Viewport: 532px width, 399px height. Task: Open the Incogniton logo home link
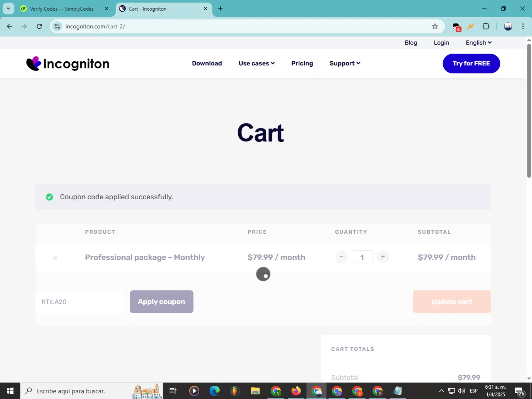click(x=68, y=63)
